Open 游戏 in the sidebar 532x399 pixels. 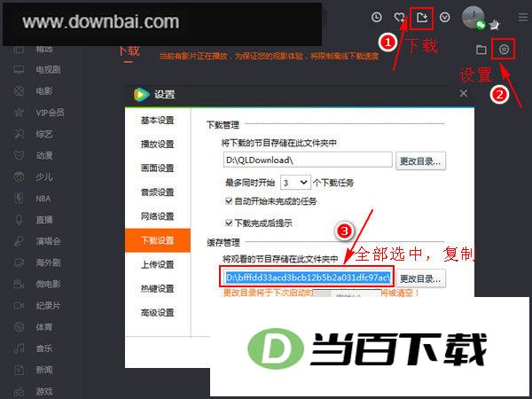click(x=44, y=391)
